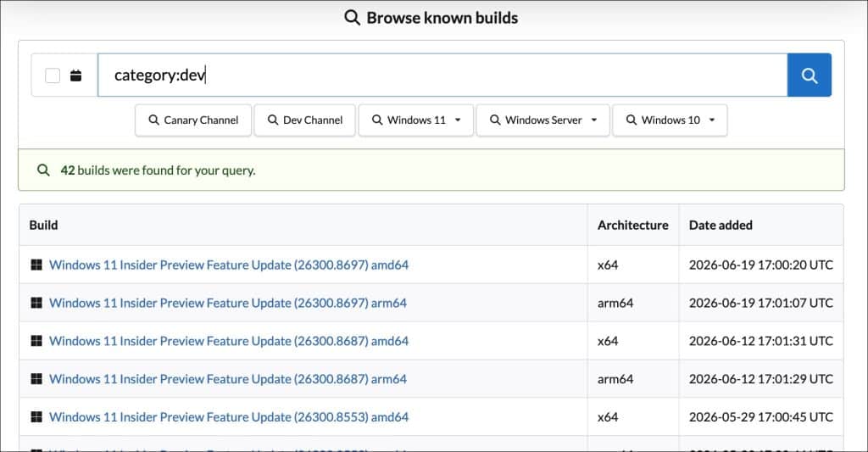This screenshot has height=452, width=868.
Task: Click Windows logo icon of 26300.8553 amd64 row
Action: [36, 417]
